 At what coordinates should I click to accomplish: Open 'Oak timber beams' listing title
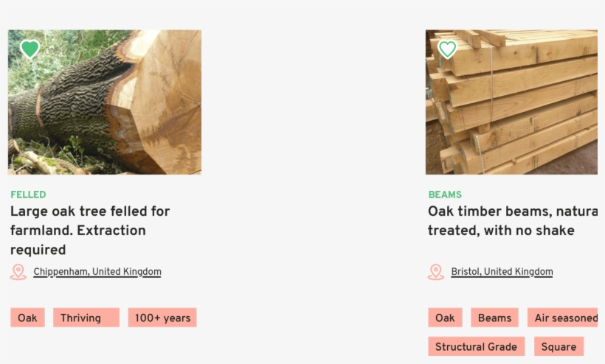(x=512, y=220)
